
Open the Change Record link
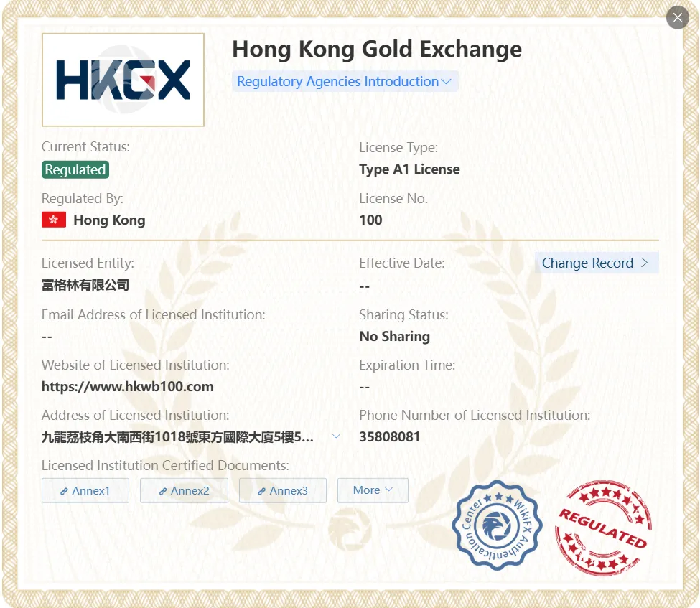tap(597, 263)
